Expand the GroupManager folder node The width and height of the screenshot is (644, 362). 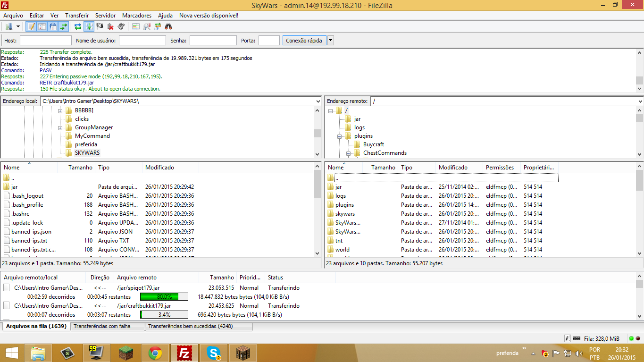(60, 128)
